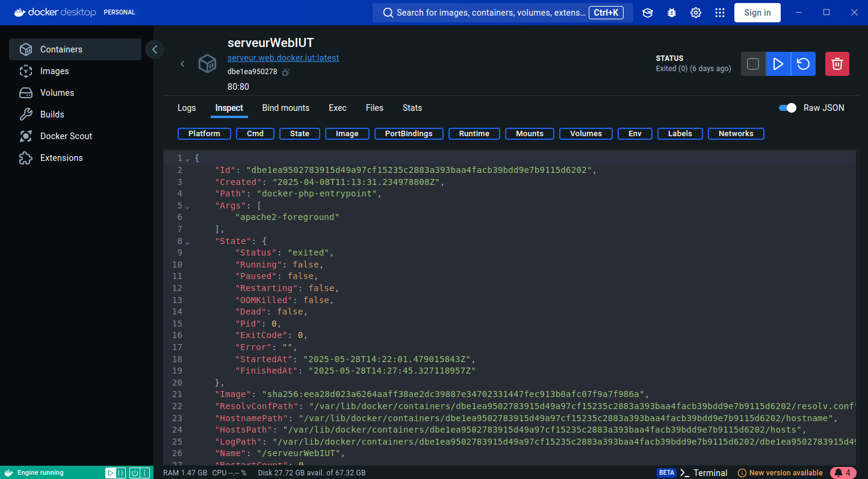The height and width of the screenshot is (479, 868).
Task: Click the Images sidebar icon
Action: (x=25, y=71)
